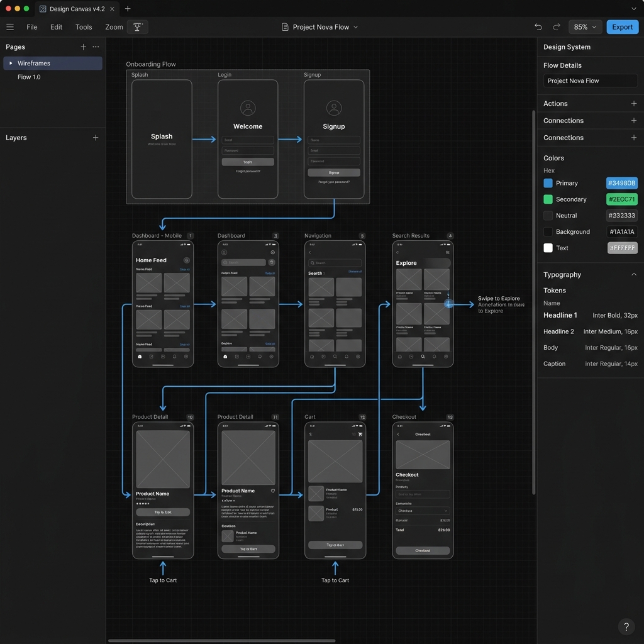Open the 85% zoom level dropdown
Viewport: 644px width, 644px height.
(x=585, y=26)
